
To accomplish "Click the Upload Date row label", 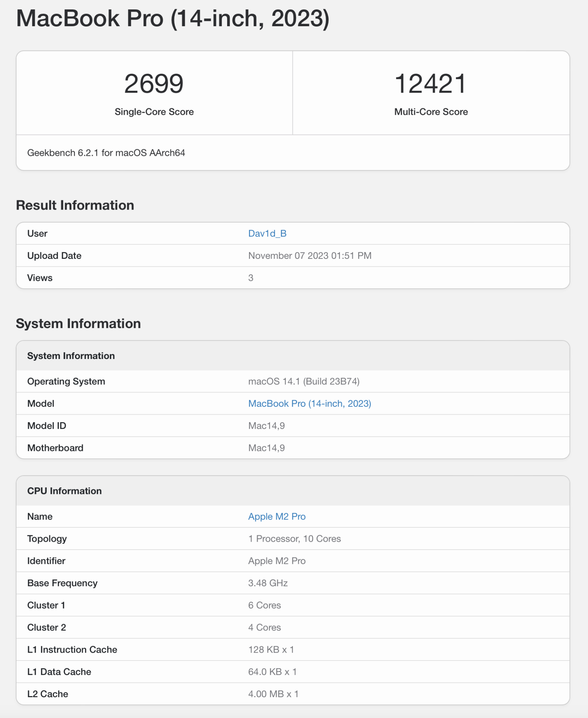I will tap(55, 256).
